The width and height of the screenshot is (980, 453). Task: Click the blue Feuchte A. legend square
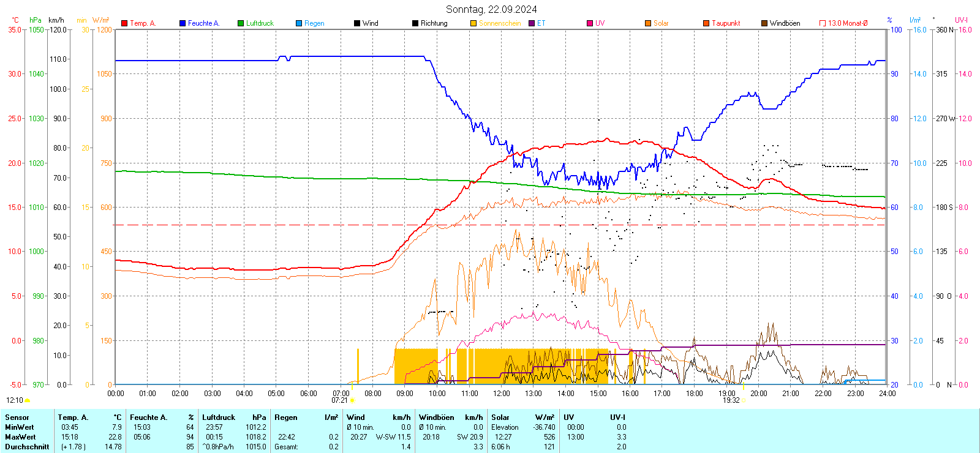tap(183, 23)
